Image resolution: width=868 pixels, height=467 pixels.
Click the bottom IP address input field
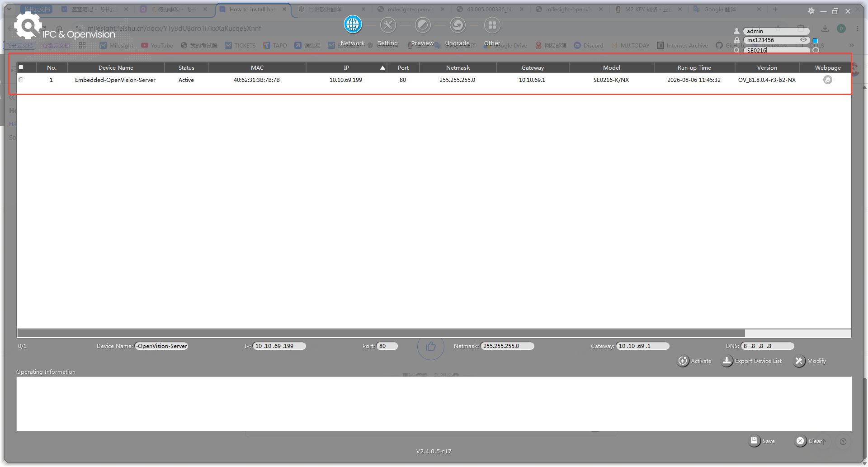tap(279, 346)
